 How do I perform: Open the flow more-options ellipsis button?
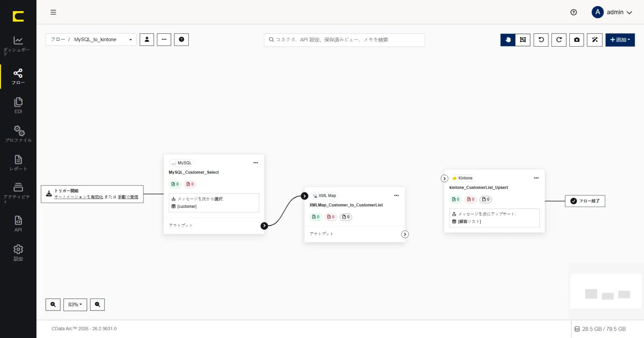164,40
